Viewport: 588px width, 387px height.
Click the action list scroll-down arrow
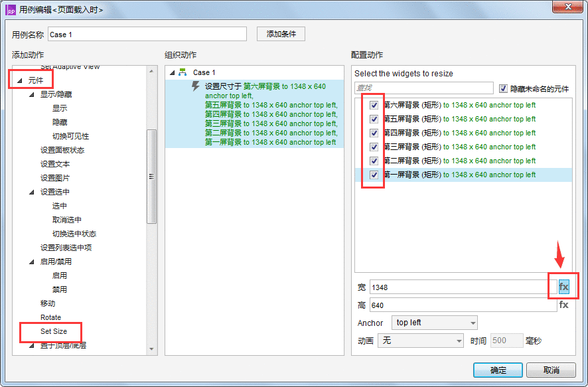(x=151, y=349)
